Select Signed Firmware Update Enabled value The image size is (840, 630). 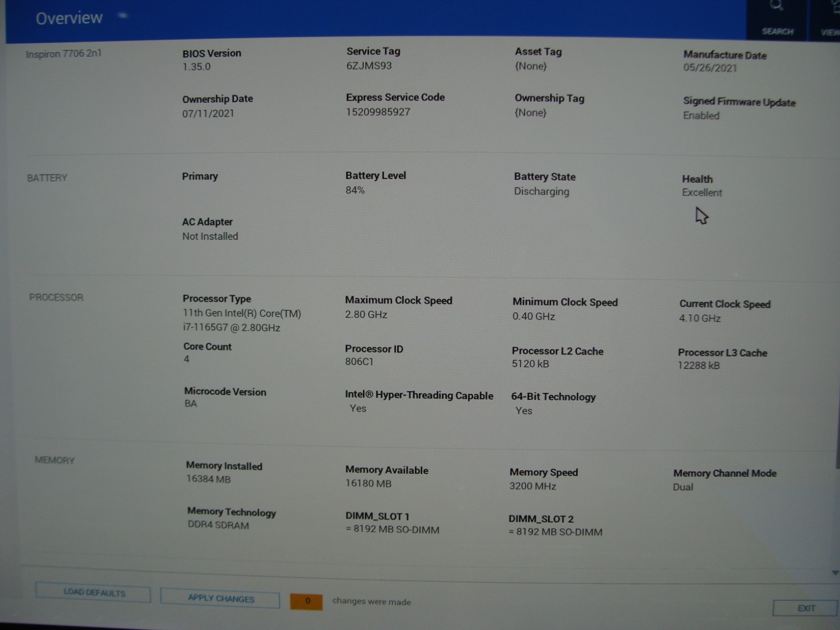pos(701,115)
